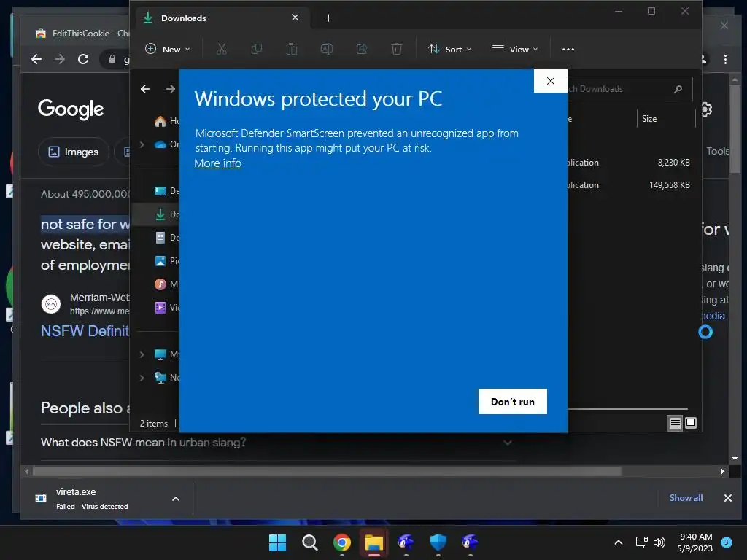Click the Copy icon in Explorer toolbar
747x560 pixels.
(257, 49)
